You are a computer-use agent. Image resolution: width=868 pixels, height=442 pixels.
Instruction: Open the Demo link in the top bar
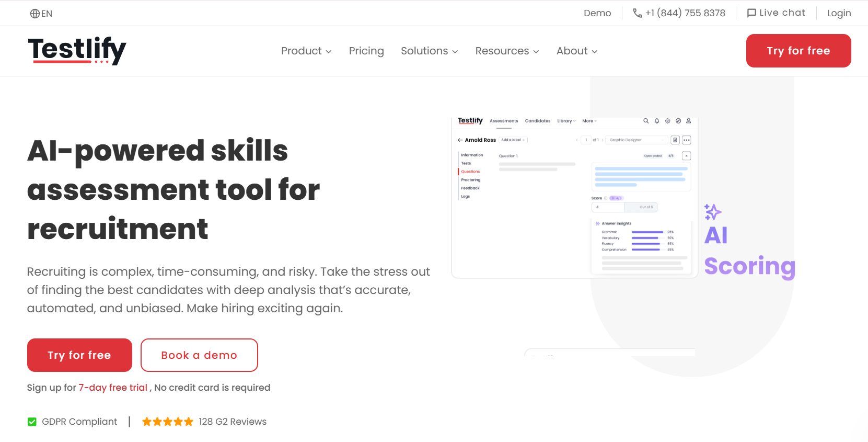point(597,13)
